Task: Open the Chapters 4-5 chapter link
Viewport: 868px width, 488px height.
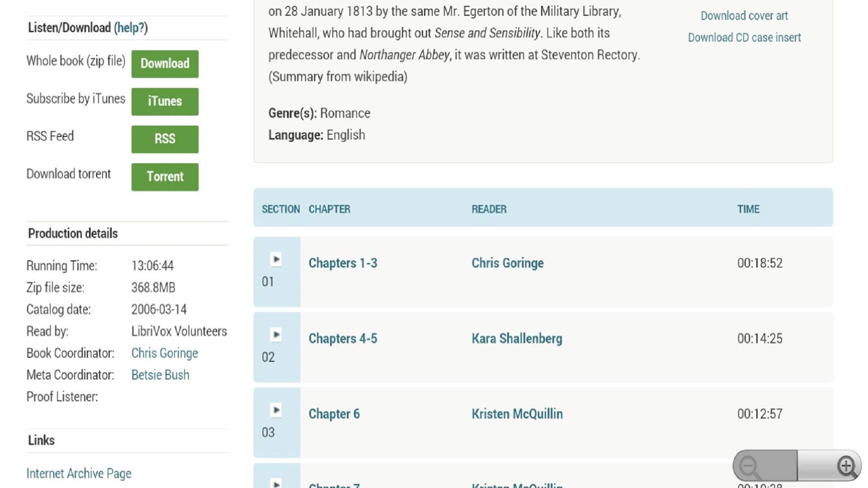Action: point(343,338)
